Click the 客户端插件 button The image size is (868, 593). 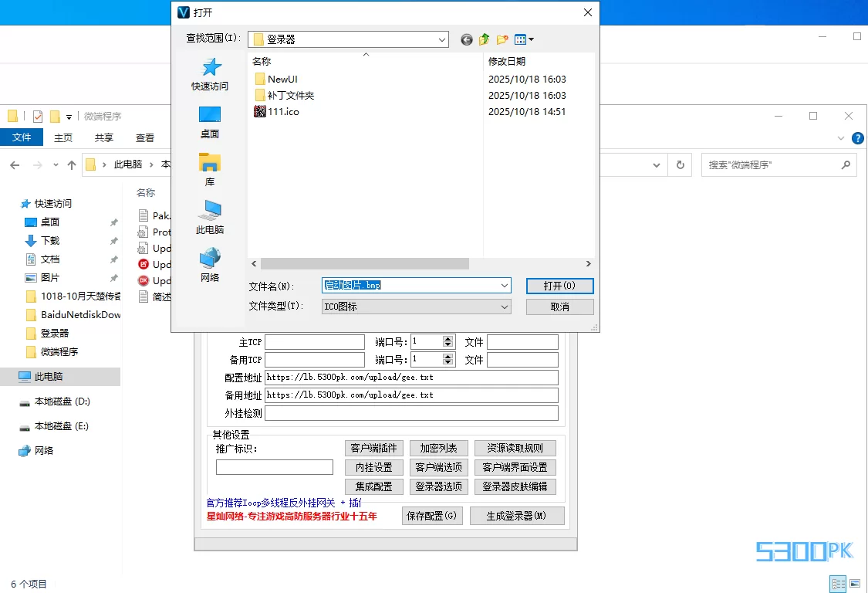tap(374, 448)
